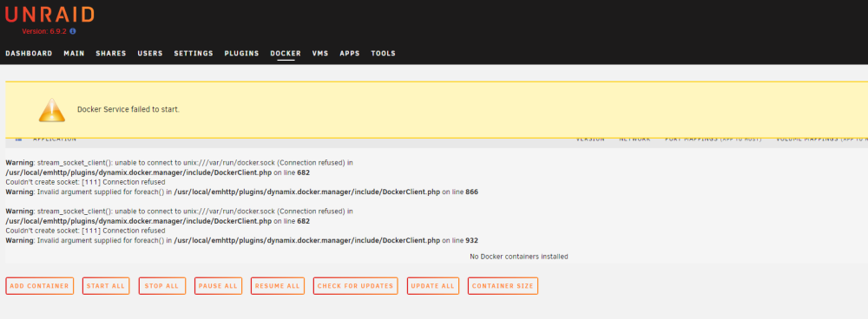The width and height of the screenshot is (868, 319).
Task: Open the Shares tab
Action: point(111,54)
